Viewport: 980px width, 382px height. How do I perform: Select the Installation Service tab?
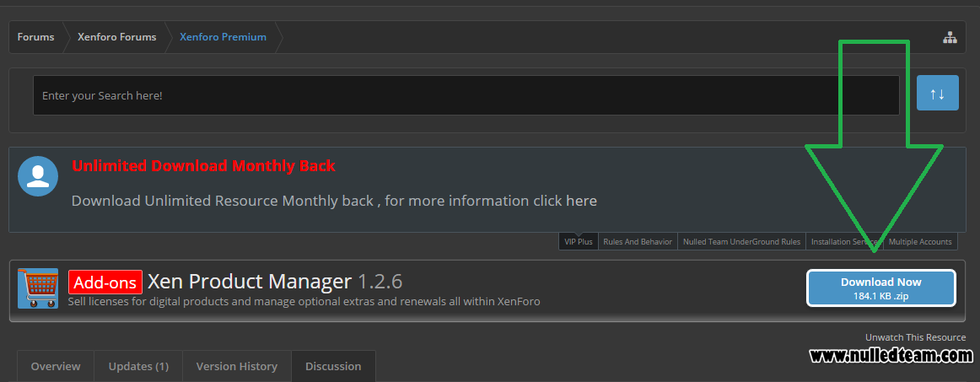pos(844,242)
